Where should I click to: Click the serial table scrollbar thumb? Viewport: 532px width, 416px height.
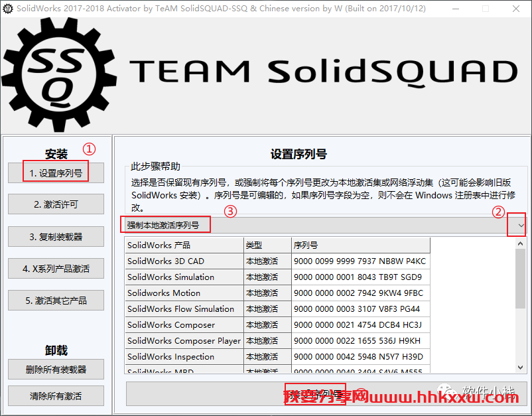(x=520, y=279)
